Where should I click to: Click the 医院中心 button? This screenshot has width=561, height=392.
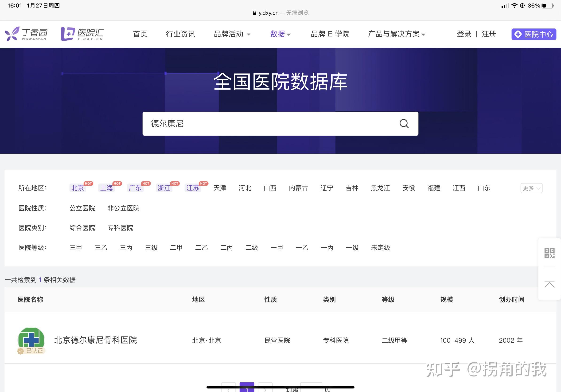[x=534, y=34]
